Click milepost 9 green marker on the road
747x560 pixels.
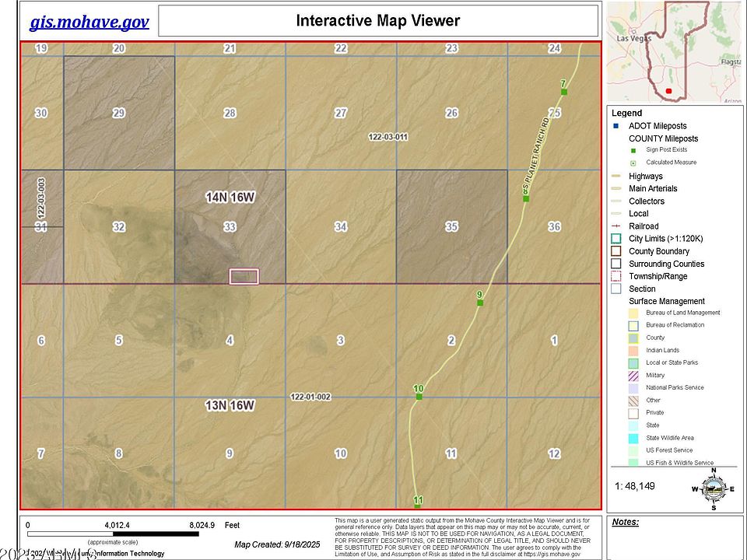tap(480, 303)
